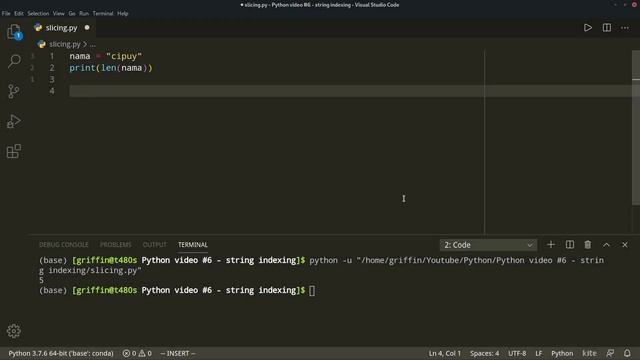640x360 pixels.
Task: Change indentation via Spaces: 4
Action: [x=484, y=353]
